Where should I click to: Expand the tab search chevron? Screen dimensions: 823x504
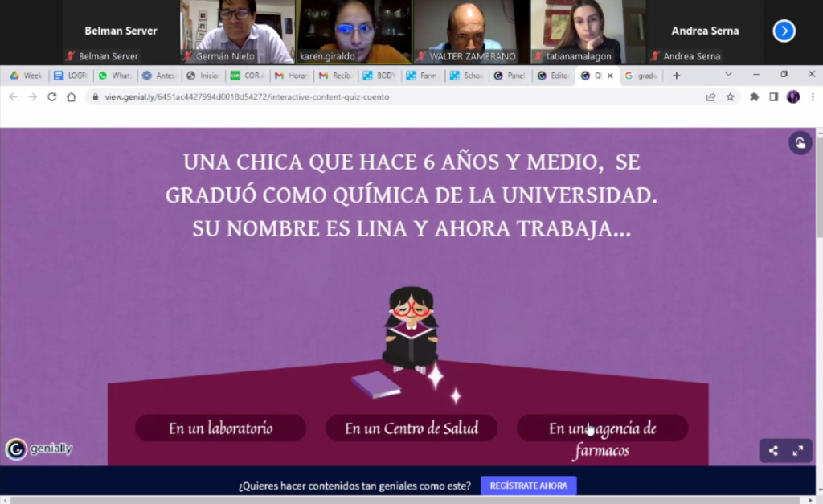coord(728,75)
